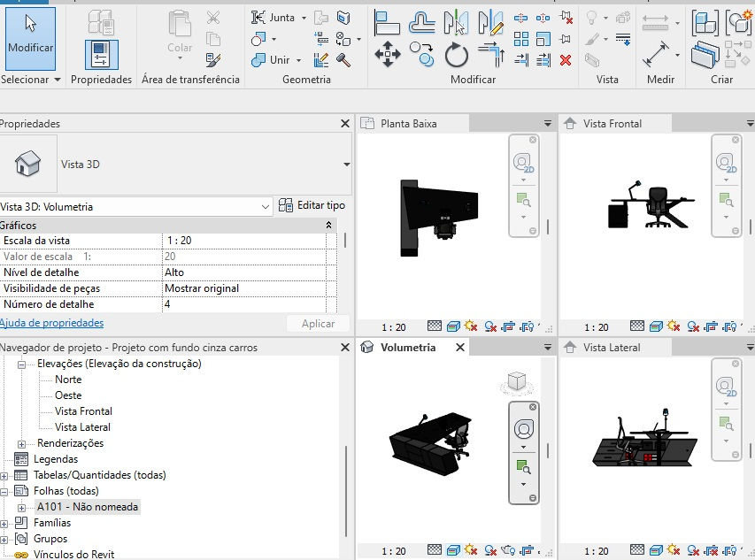Select the Demolish hammer tool
The image size is (755, 560).
pos(343,59)
